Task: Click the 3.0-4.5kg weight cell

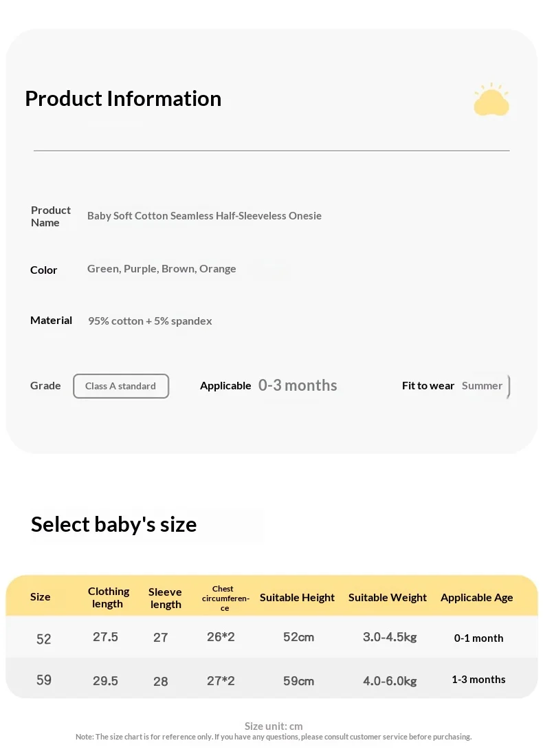Action: click(390, 637)
